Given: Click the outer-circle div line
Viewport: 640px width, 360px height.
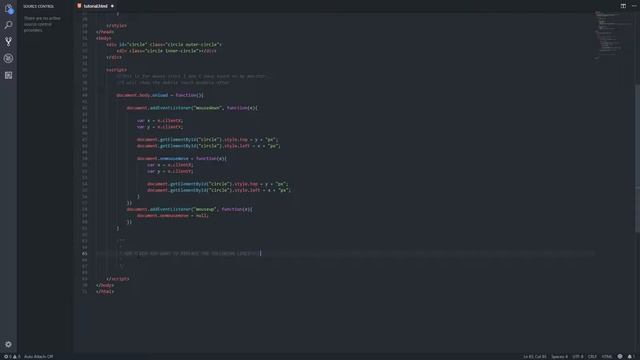Looking at the screenshot, I should point(164,44).
